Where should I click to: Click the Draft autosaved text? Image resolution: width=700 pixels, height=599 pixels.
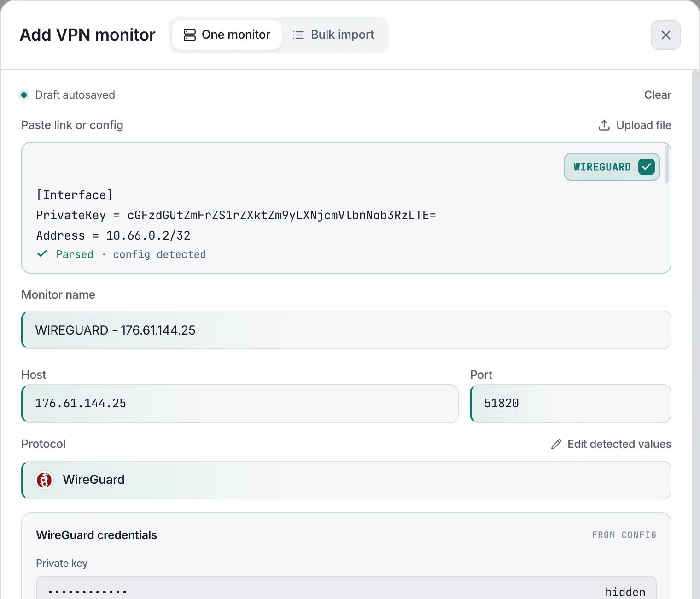(75, 95)
